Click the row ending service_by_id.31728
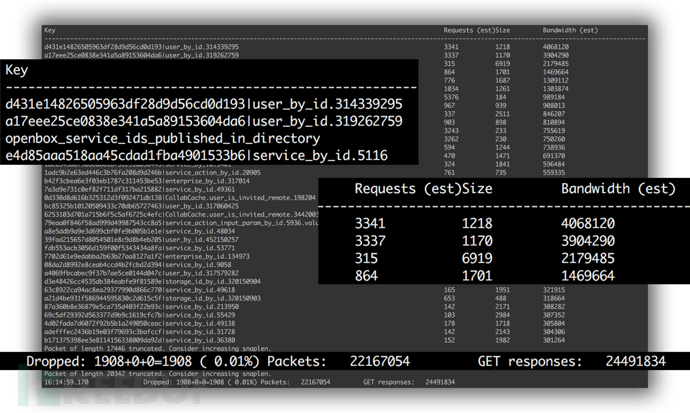The image size is (690, 413). click(x=139, y=332)
